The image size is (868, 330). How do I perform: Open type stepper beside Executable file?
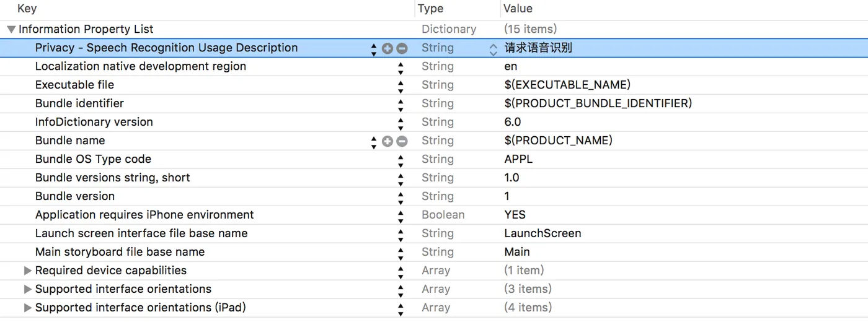[x=401, y=85]
